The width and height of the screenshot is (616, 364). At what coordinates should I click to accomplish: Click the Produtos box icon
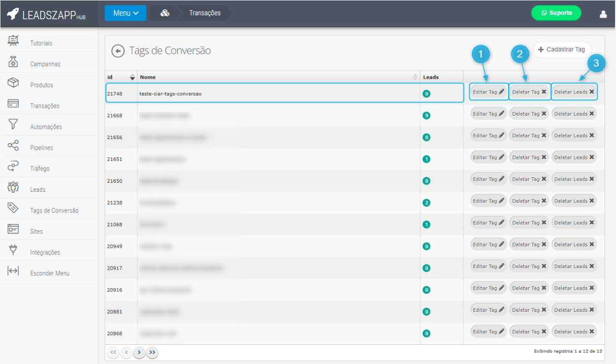[13, 83]
